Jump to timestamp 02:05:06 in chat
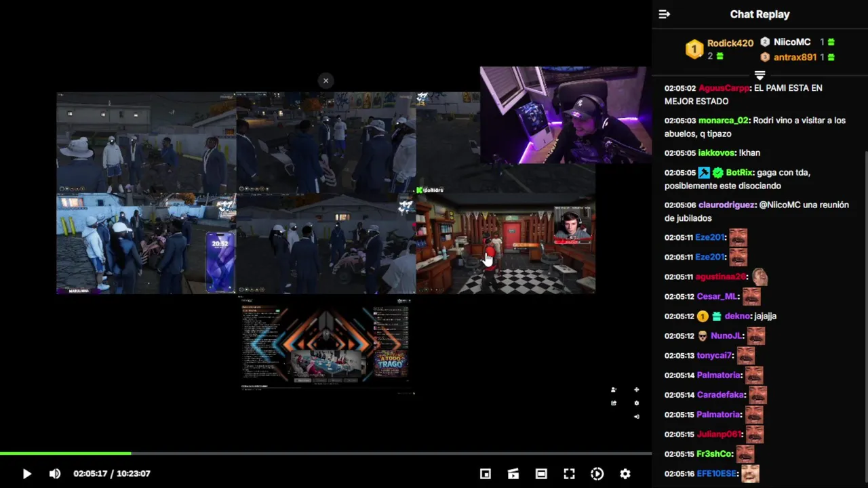 point(680,205)
